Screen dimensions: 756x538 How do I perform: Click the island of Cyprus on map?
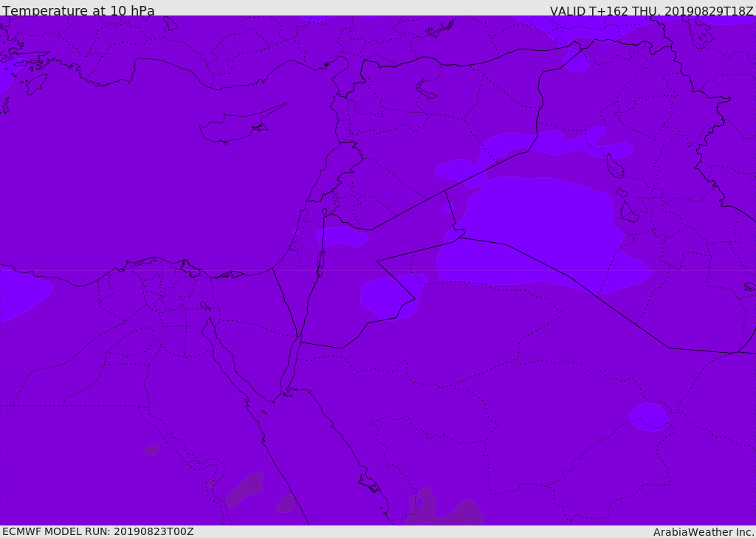click(242, 125)
